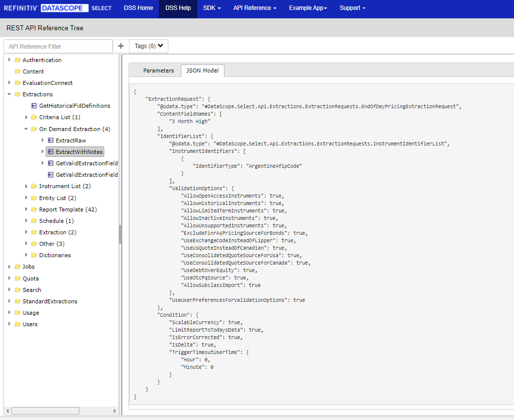Expand the ExtractWithNotes node

coord(43,152)
